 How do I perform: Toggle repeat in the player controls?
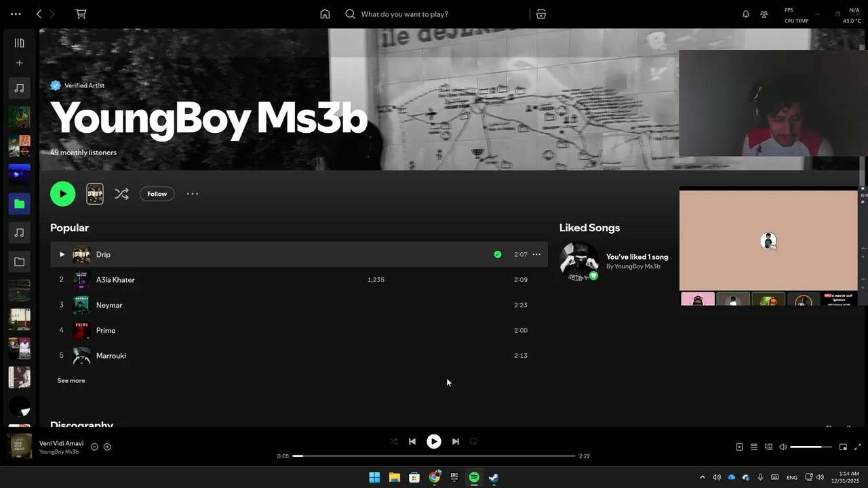click(474, 441)
